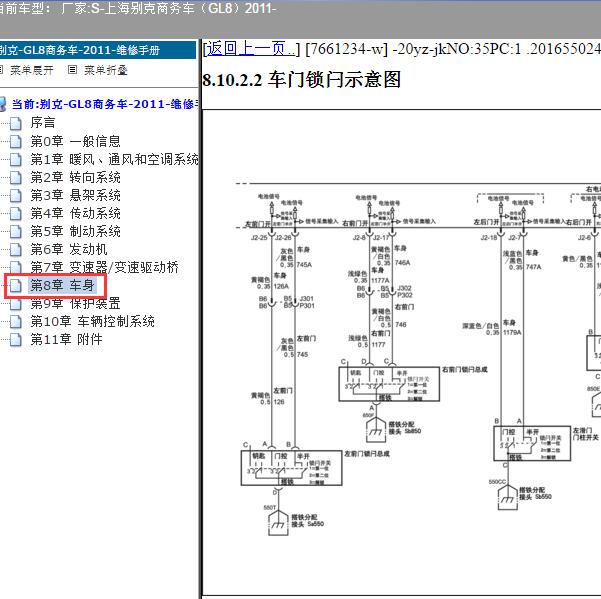Open chapter 第5章 制动系统
601x599 pixels.
(x=76, y=231)
